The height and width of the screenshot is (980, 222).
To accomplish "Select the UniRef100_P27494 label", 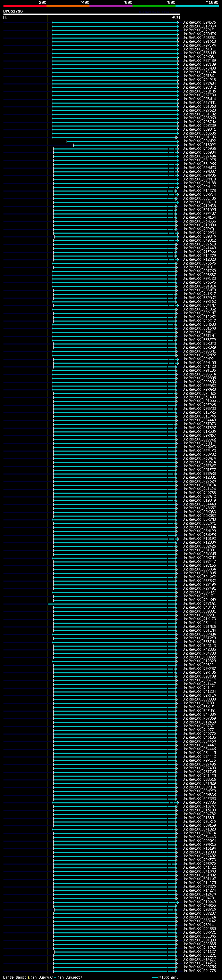I will click(x=199, y=156).
